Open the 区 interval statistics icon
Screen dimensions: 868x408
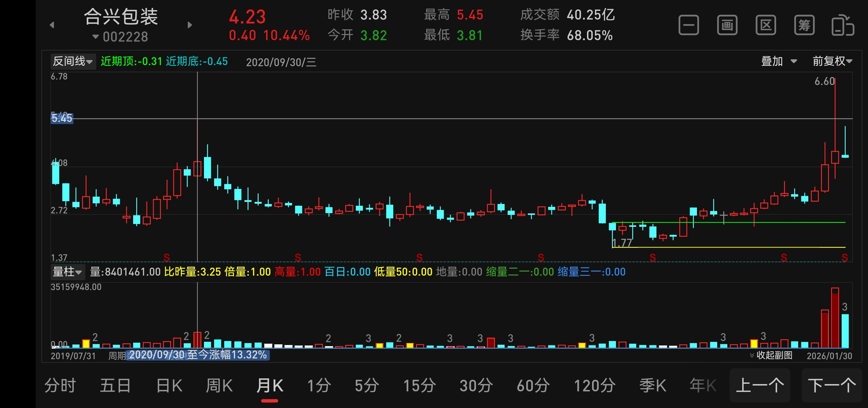point(766,25)
